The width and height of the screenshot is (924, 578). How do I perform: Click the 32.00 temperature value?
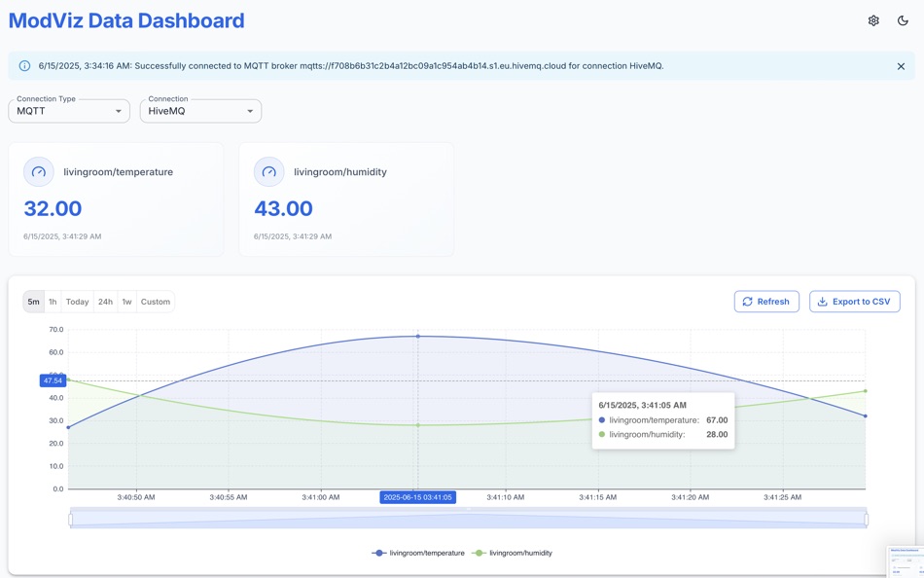[x=53, y=209]
